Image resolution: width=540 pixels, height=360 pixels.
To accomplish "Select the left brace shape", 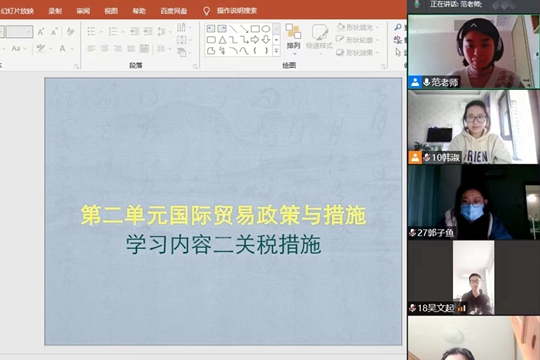I will click(255, 51).
